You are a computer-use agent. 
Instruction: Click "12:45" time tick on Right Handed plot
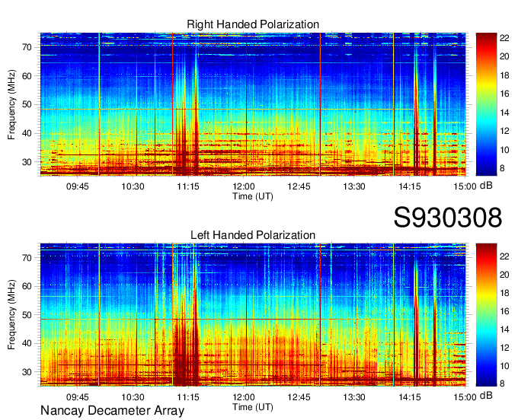299,186
